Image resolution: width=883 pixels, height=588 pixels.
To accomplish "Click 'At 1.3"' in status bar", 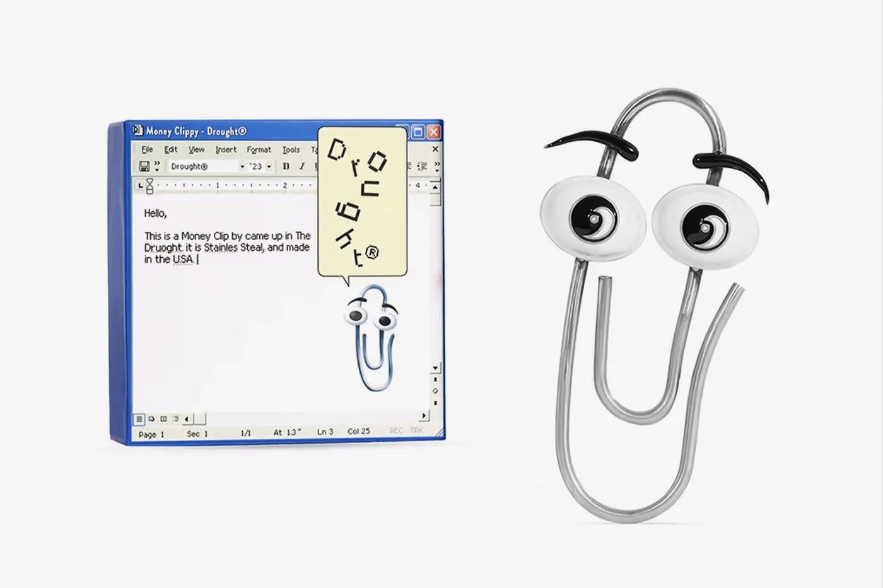I will click(x=287, y=432).
